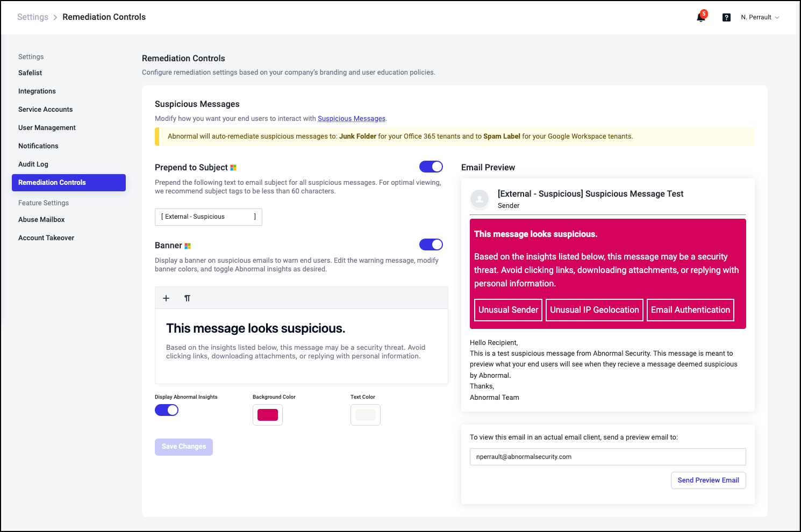Go to Account Takeover settings
The height and width of the screenshot is (532, 801).
pyautogui.click(x=46, y=238)
